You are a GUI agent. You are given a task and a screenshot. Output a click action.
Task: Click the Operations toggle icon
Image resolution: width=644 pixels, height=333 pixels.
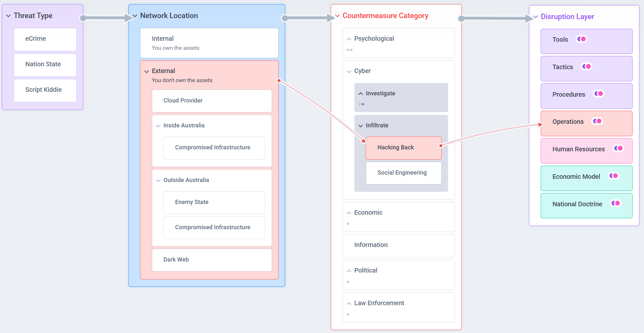point(597,121)
